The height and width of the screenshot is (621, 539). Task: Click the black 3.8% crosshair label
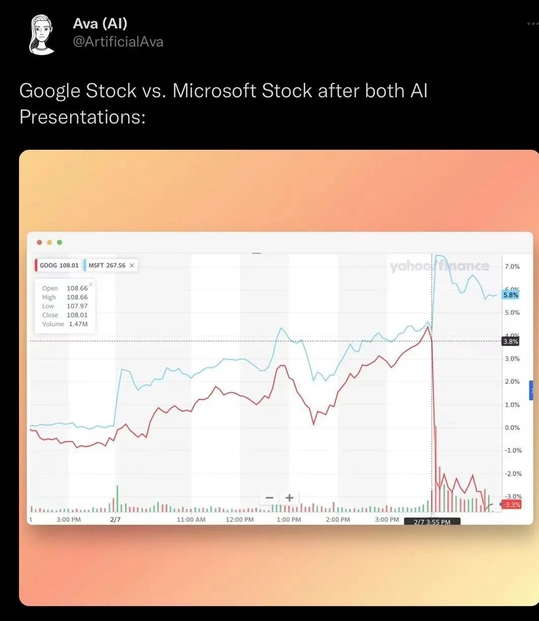[510, 341]
